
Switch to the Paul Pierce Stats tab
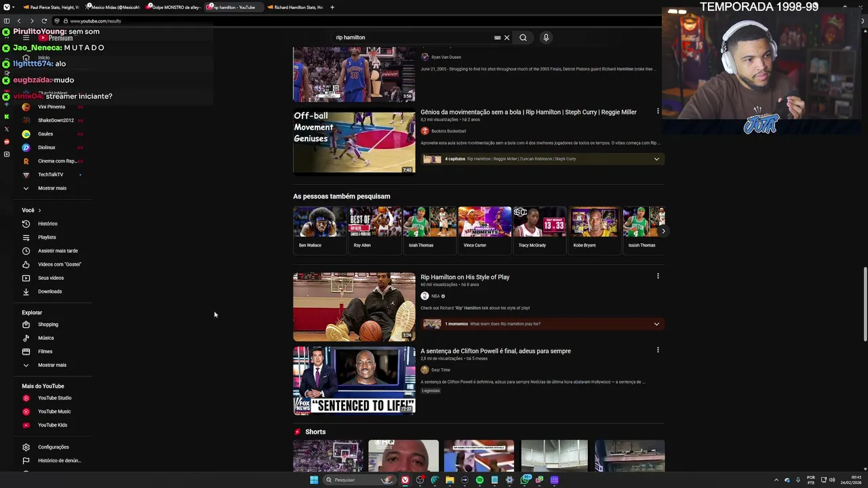pos(50,7)
